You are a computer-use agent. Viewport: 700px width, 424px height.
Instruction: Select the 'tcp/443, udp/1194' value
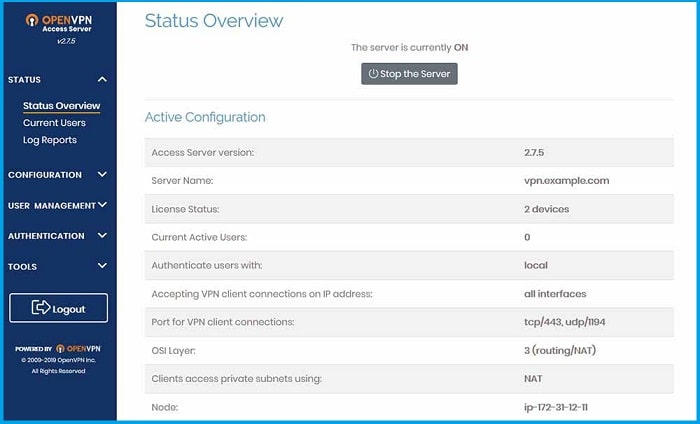pos(565,322)
